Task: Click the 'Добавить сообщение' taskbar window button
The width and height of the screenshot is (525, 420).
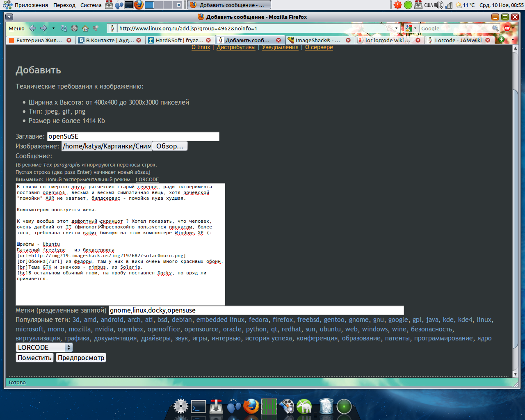Action: point(229,5)
